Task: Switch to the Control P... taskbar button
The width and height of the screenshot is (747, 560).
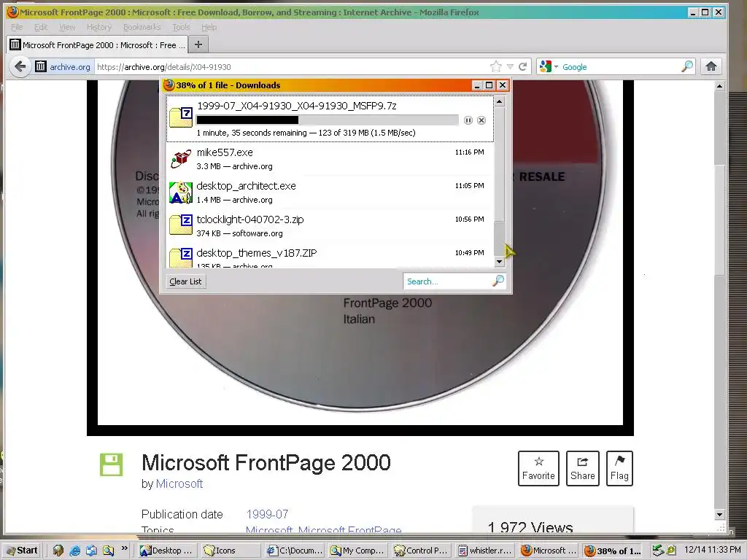Action: [421, 551]
